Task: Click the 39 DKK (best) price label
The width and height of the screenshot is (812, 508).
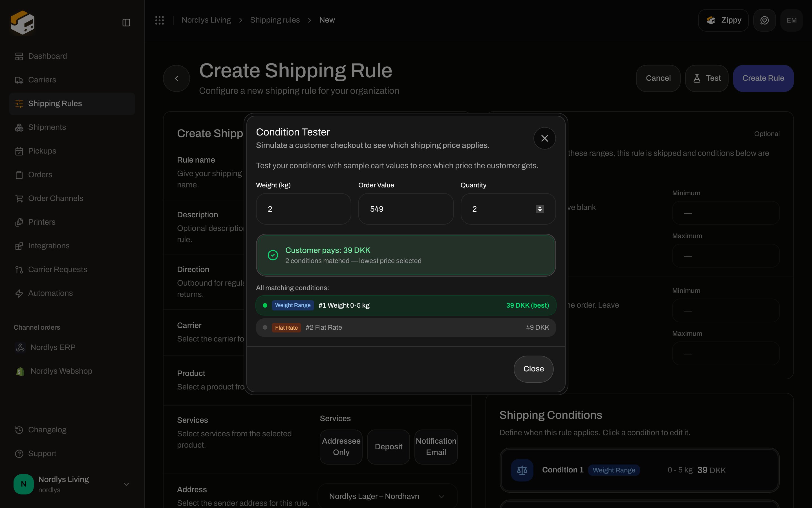Action: pos(528,305)
